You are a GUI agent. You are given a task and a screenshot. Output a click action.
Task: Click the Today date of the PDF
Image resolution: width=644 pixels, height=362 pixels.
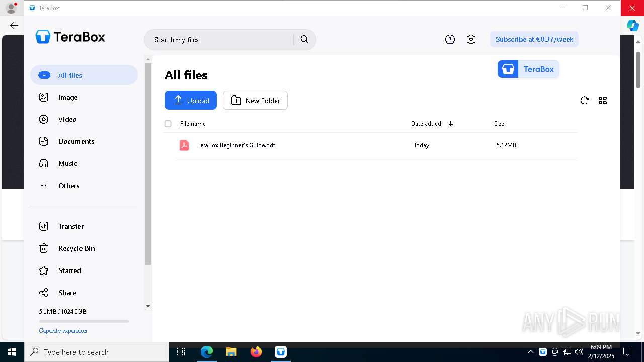pyautogui.click(x=421, y=145)
